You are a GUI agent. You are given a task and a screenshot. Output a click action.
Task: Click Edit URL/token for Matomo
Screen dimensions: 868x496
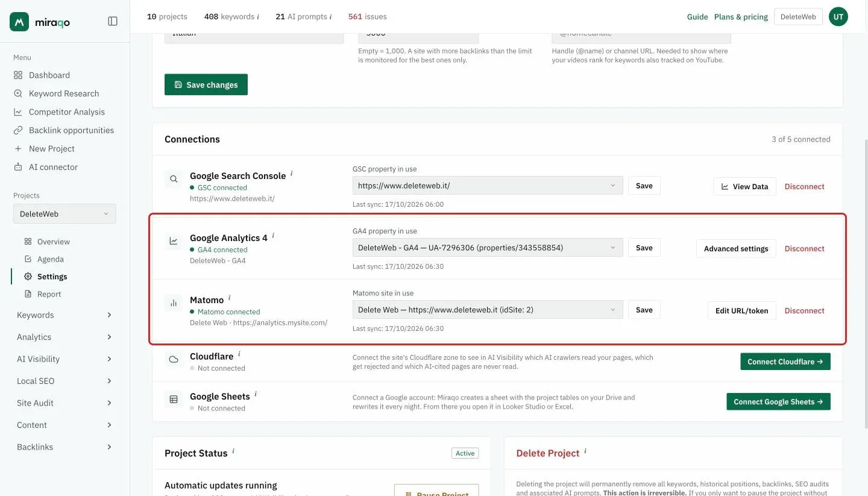click(741, 310)
